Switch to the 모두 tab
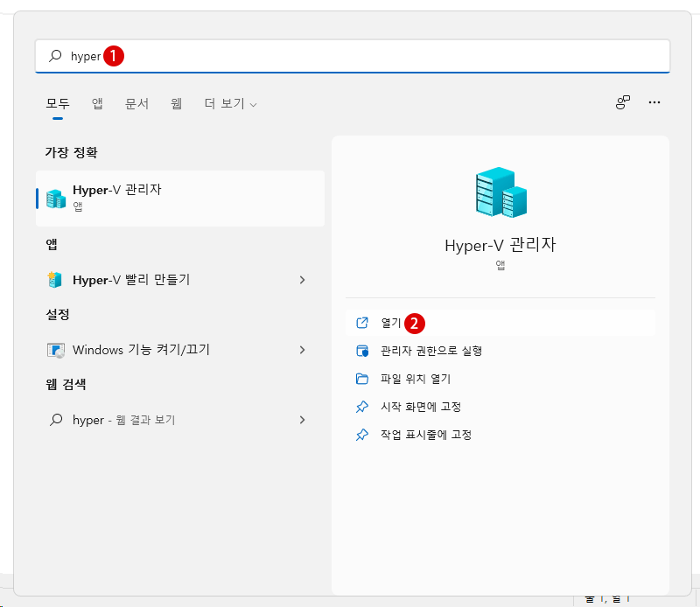Image resolution: width=700 pixels, height=607 pixels. click(x=58, y=103)
